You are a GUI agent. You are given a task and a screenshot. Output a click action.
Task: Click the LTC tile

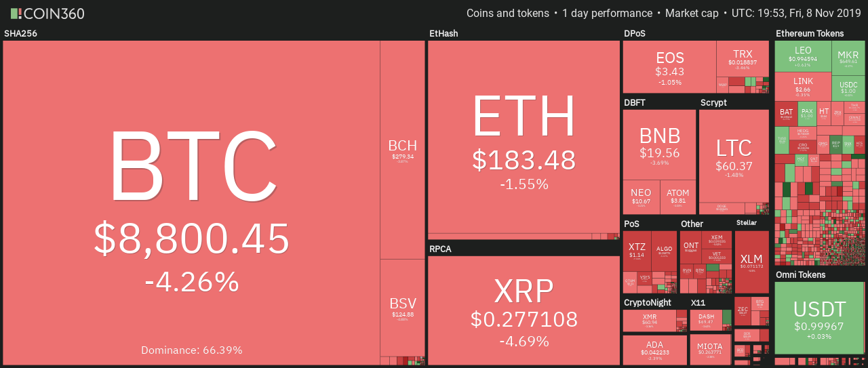point(734,156)
